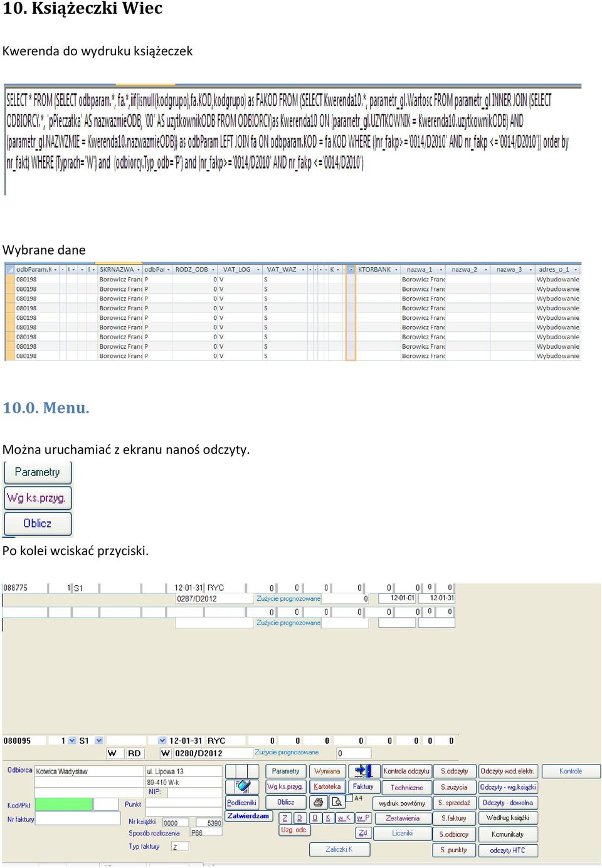This screenshot has width=602, height=868.
Task: Open the KTORBANK column filter arrow
Action: click(396, 270)
